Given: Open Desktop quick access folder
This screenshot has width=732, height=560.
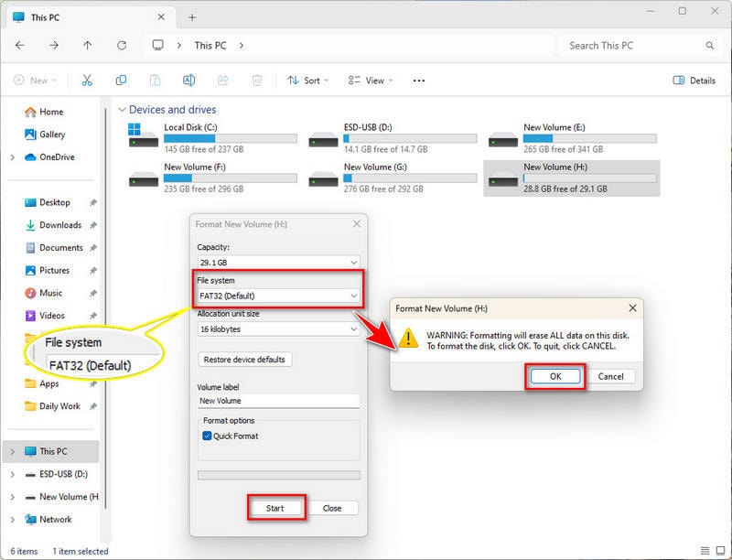Looking at the screenshot, I should (47, 202).
